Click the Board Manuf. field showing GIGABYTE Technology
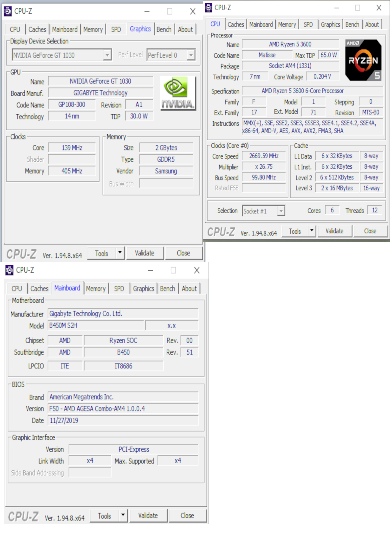This screenshot has width=392, height=555. point(101,93)
